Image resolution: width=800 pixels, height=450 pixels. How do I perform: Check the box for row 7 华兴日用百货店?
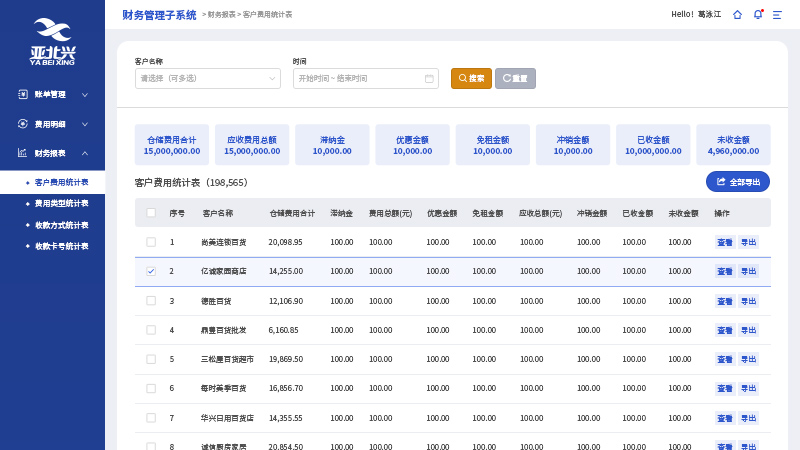(151, 418)
